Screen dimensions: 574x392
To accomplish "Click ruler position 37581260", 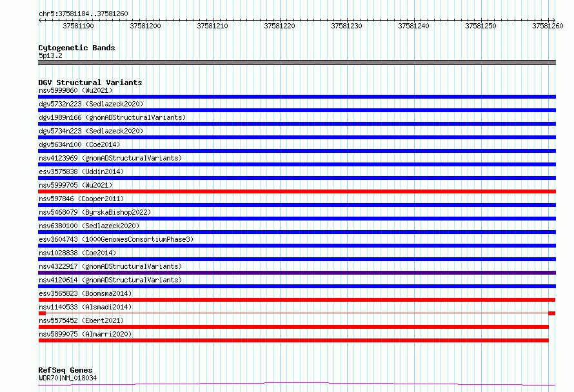I will click(x=548, y=26).
